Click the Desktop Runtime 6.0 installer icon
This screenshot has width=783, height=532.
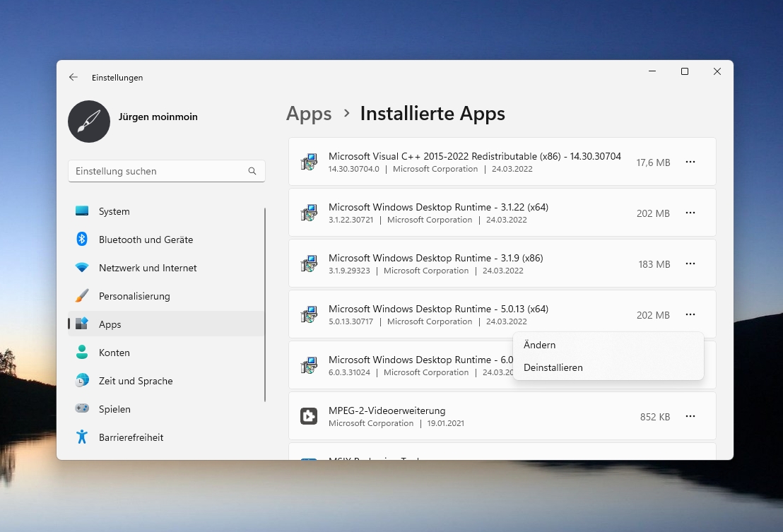point(309,366)
